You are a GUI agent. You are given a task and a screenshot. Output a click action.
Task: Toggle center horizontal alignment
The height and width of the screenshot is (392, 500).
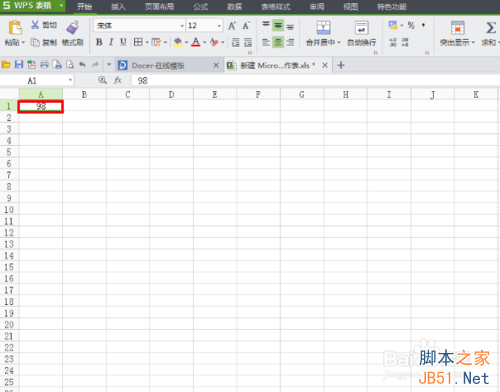click(x=278, y=42)
